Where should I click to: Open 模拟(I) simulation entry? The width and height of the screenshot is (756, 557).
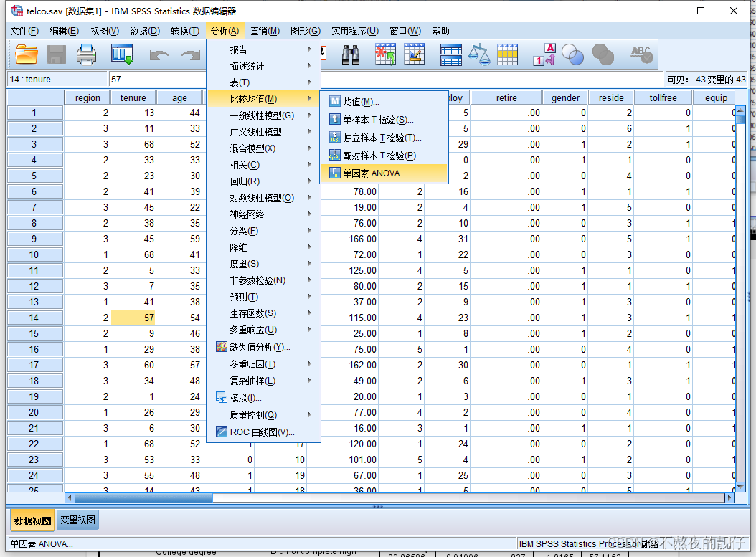coord(263,398)
